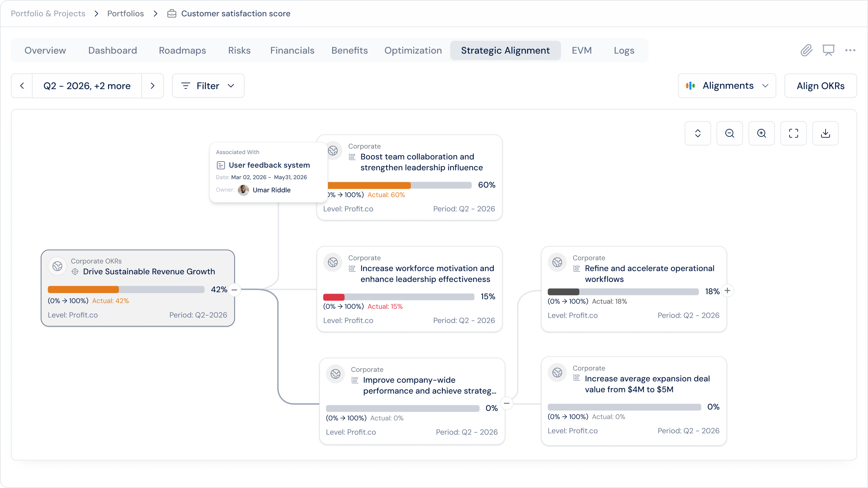Click the colored Alignments bars icon

tap(690, 86)
